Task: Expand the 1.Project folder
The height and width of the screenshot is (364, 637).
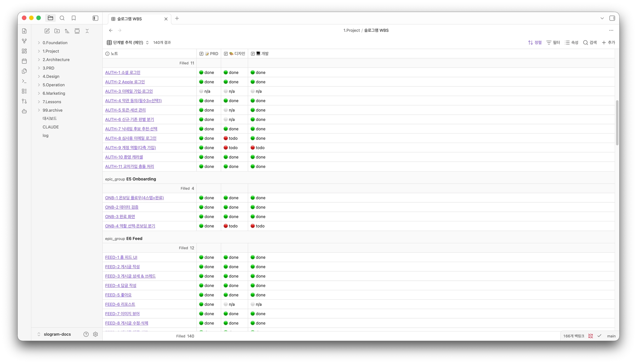Action: (51, 51)
